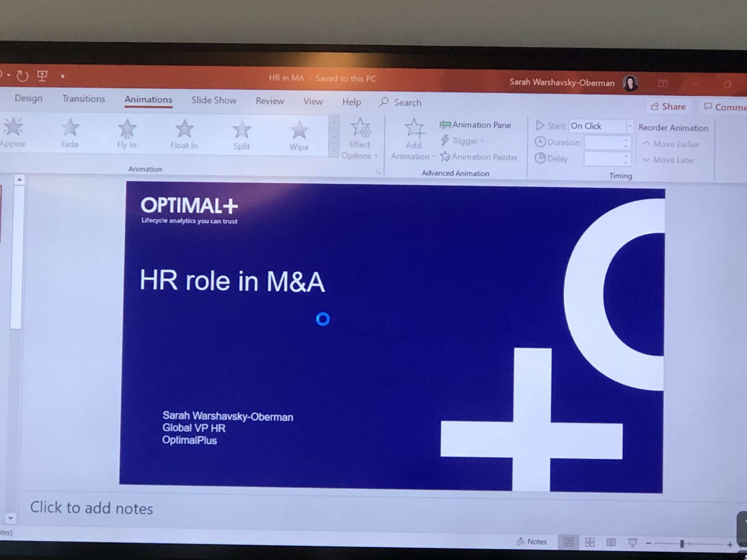Click the user profile picture

tap(630, 83)
